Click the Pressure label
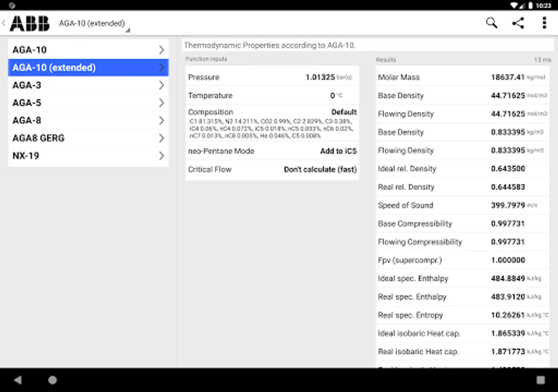 coord(204,77)
